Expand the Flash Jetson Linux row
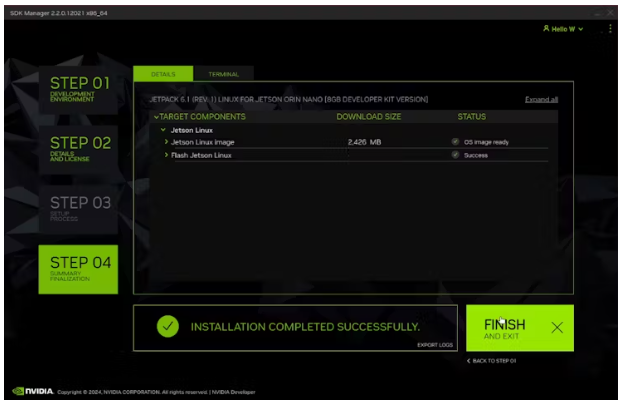 tap(166, 155)
